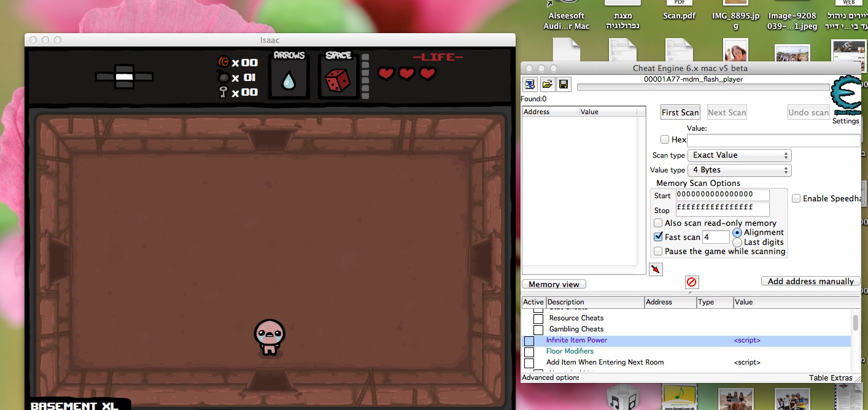The width and height of the screenshot is (868, 410).
Task: Click the red circle clear address list icon
Action: [x=692, y=282]
